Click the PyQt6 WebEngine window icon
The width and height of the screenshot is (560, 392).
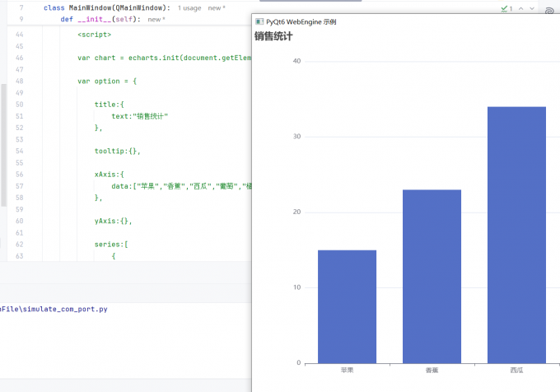pos(259,21)
